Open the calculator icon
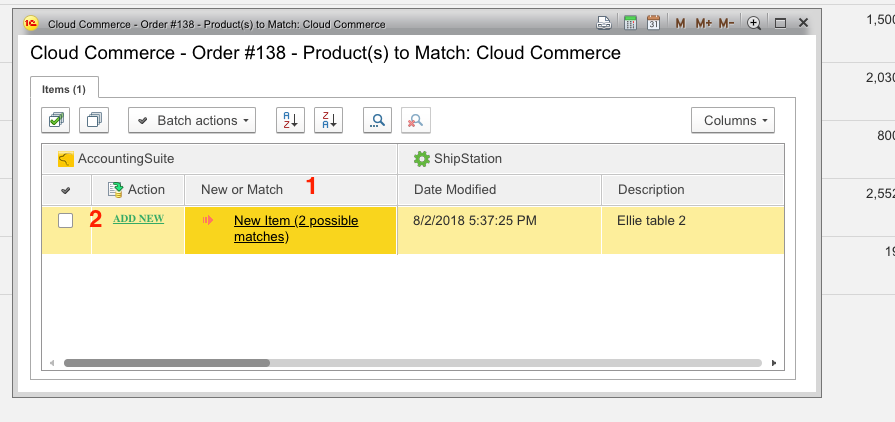895x422 pixels. pyautogui.click(x=631, y=23)
